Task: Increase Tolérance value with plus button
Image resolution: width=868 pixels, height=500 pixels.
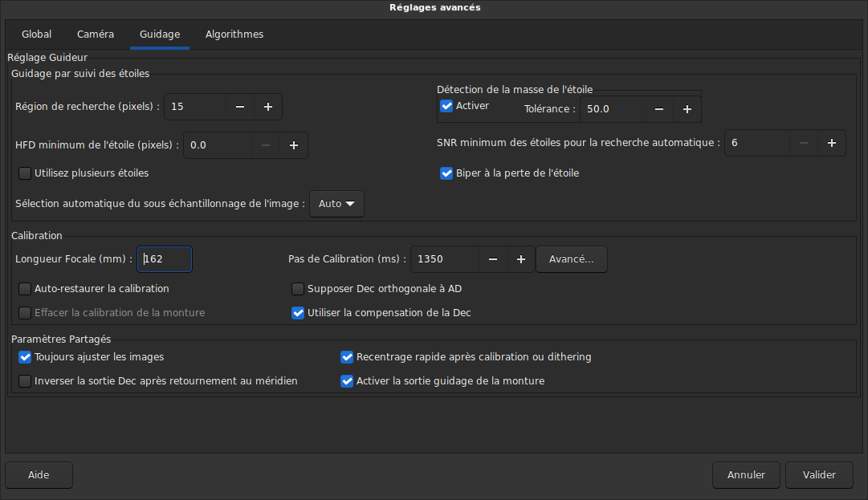Action: coord(687,109)
